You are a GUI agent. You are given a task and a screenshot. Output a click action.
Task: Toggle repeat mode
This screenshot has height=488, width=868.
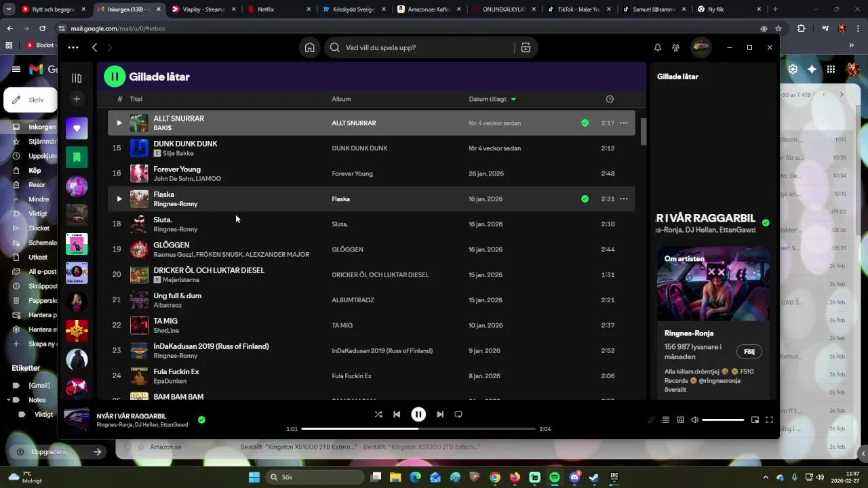(458, 414)
